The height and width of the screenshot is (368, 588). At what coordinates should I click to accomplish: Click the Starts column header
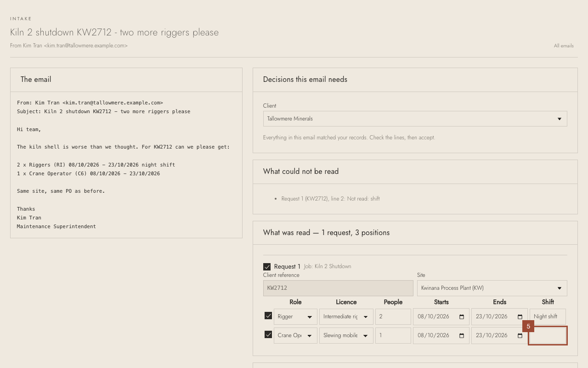pyautogui.click(x=441, y=302)
